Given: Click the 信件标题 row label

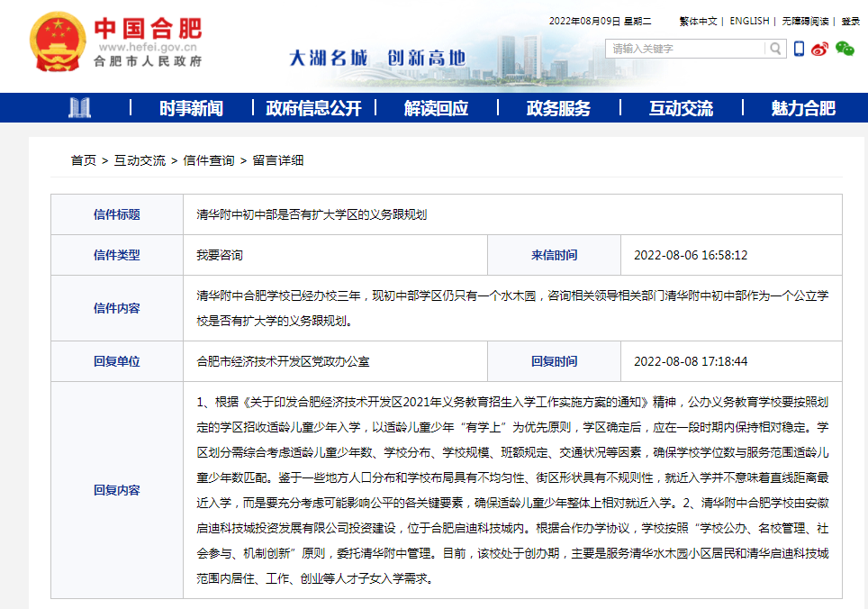Looking at the screenshot, I should click(x=117, y=214).
